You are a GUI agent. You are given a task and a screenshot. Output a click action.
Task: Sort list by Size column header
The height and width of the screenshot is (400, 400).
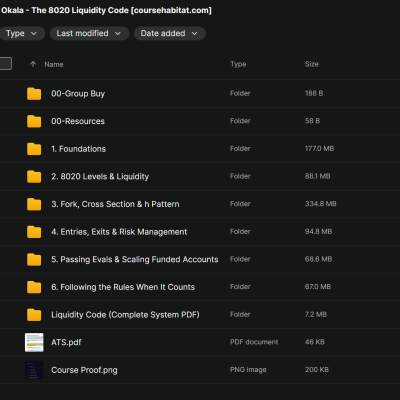click(x=312, y=64)
